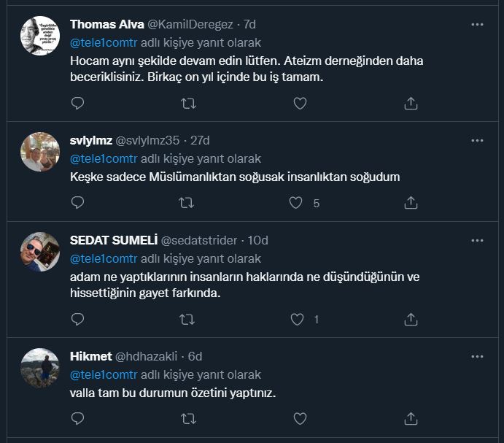Retweet Hikmet's tweet

(x=187, y=418)
